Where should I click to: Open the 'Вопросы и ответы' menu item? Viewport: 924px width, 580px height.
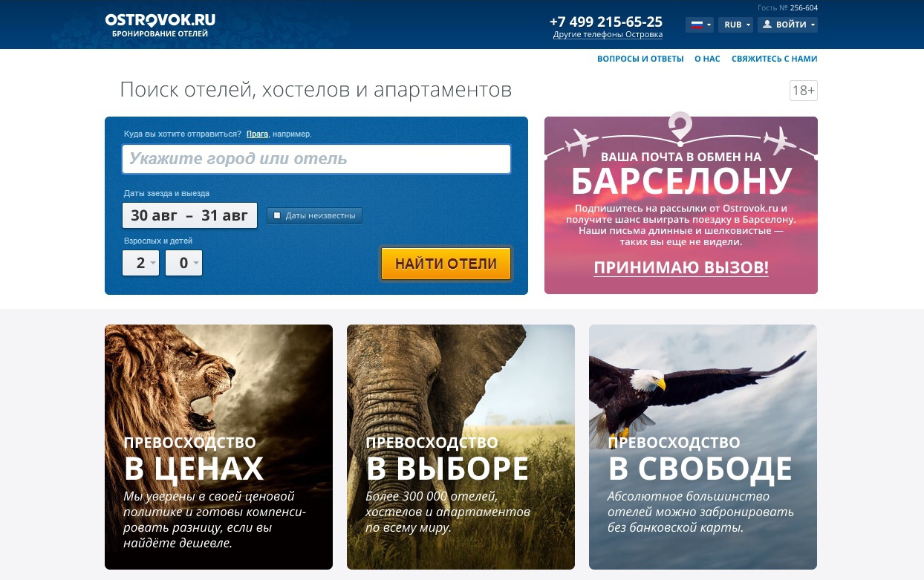[x=640, y=59]
